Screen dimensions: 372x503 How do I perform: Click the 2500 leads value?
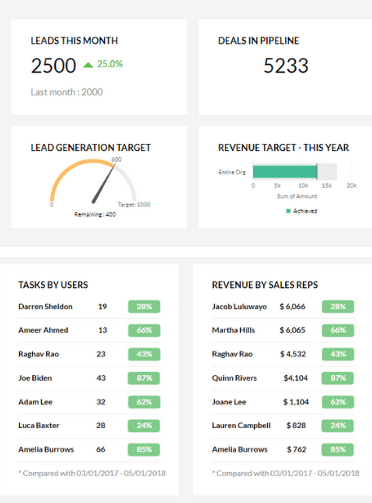(53, 65)
